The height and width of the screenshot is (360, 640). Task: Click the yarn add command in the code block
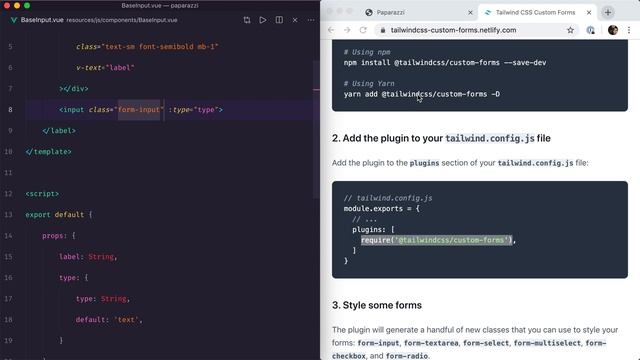pos(422,94)
